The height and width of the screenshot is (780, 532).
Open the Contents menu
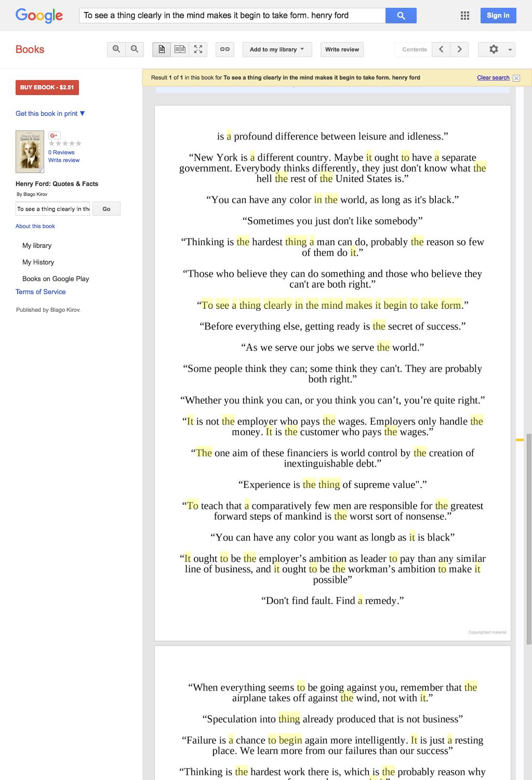414,49
